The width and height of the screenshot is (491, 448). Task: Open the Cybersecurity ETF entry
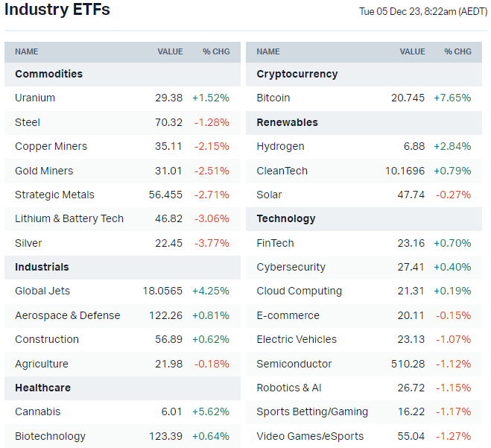[291, 267]
